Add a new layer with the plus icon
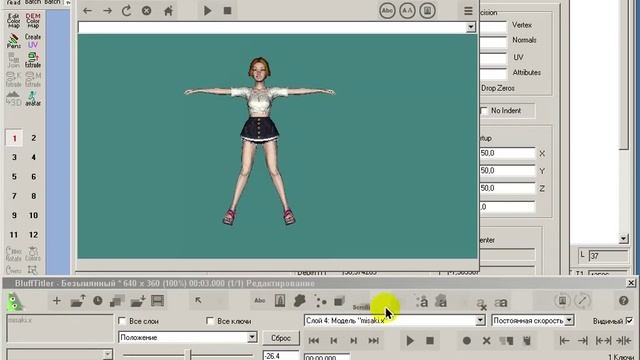This screenshot has height=360, width=640. [x=57, y=301]
